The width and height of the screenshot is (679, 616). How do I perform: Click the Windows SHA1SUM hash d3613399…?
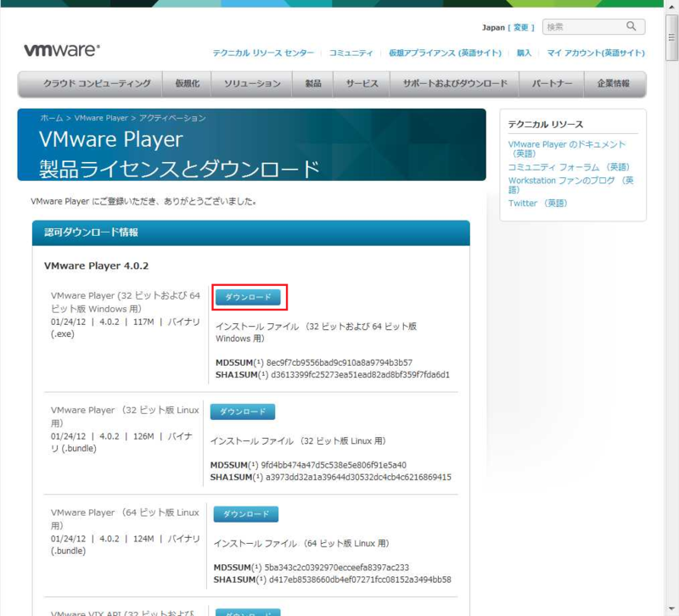(x=360, y=374)
